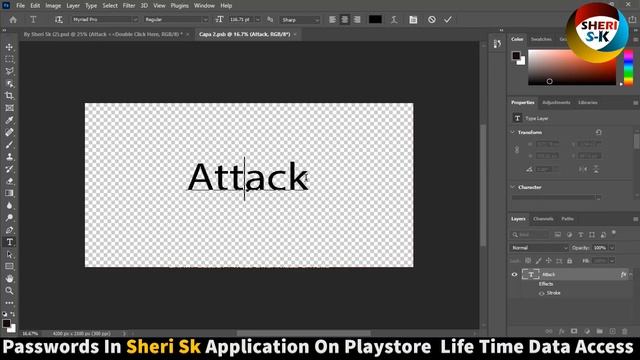Select the Rectangular Marquee tool
Image resolution: width=640 pixels, height=360 pixels.
tap(9, 60)
